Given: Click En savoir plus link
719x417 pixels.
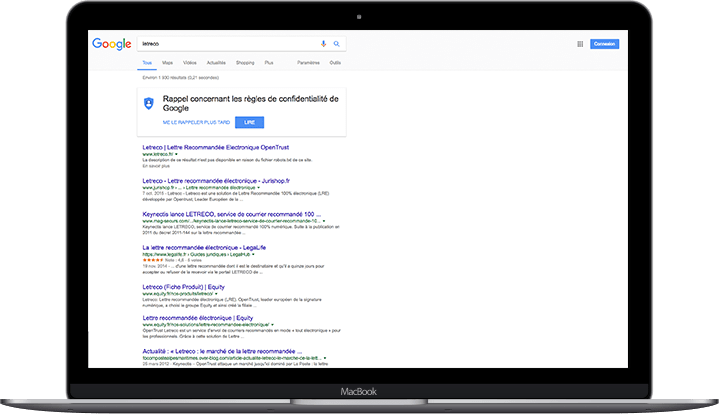Looking at the screenshot, I should 156,166.
